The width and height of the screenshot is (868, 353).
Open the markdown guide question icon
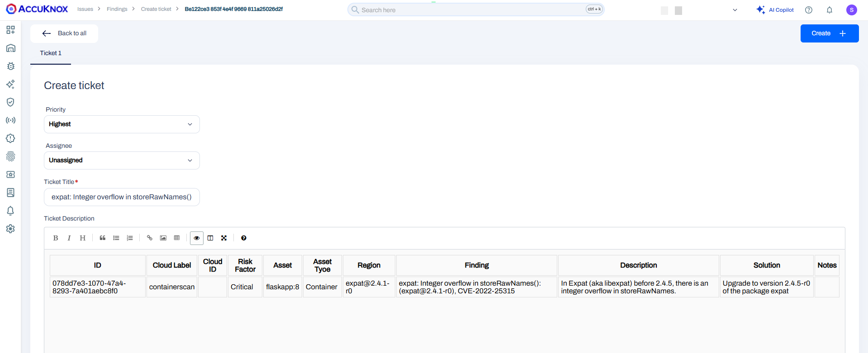[x=244, y=238]
